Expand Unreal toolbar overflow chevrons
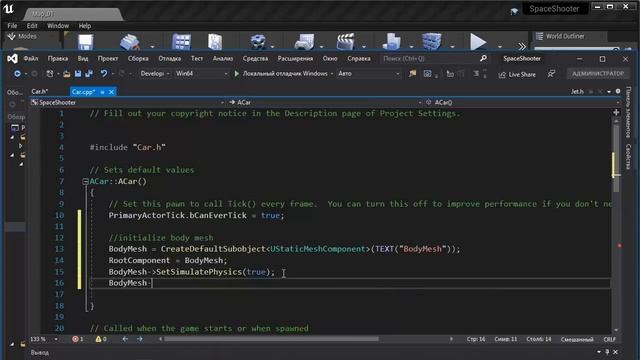Viewport: 640px width, 360px height. coord(522,46)
